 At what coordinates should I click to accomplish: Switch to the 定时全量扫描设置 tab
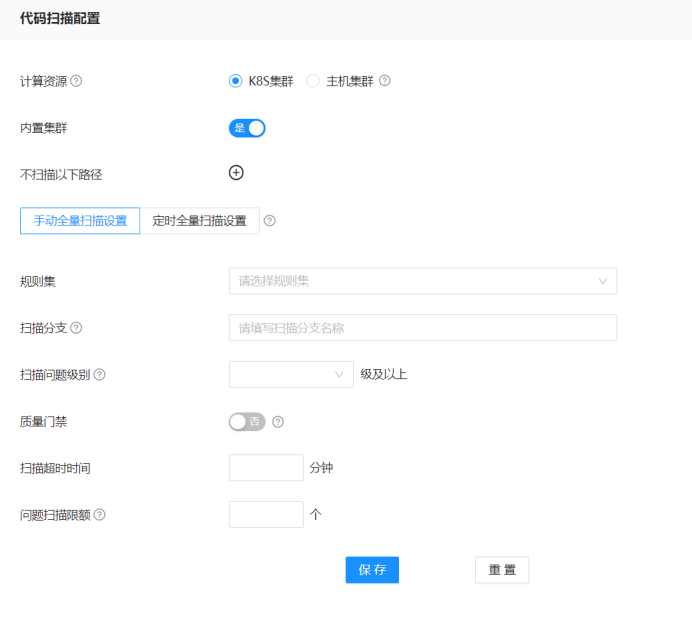click(199, 221)
